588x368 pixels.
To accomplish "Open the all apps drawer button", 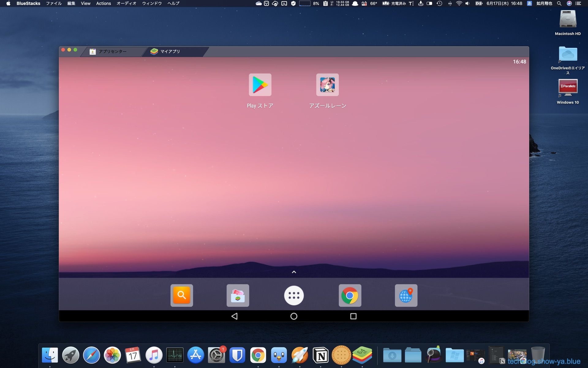I will click(x=294, y=295).
